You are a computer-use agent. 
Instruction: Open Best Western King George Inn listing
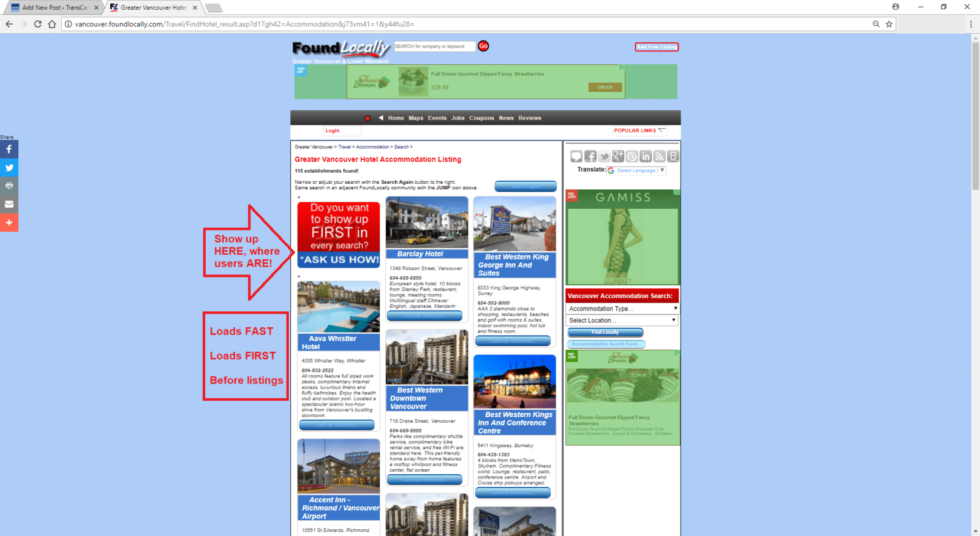pos(513,265)
